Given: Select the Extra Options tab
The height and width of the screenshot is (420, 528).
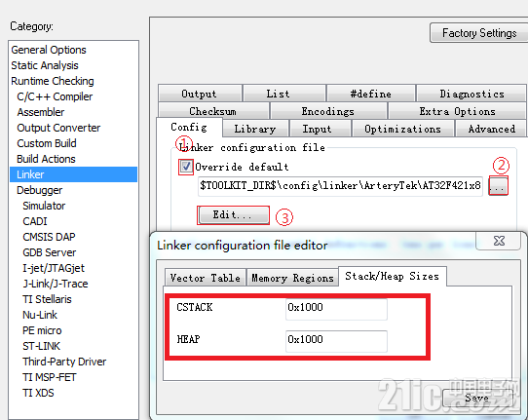Looking at the screenshot, I should (457, 111).
